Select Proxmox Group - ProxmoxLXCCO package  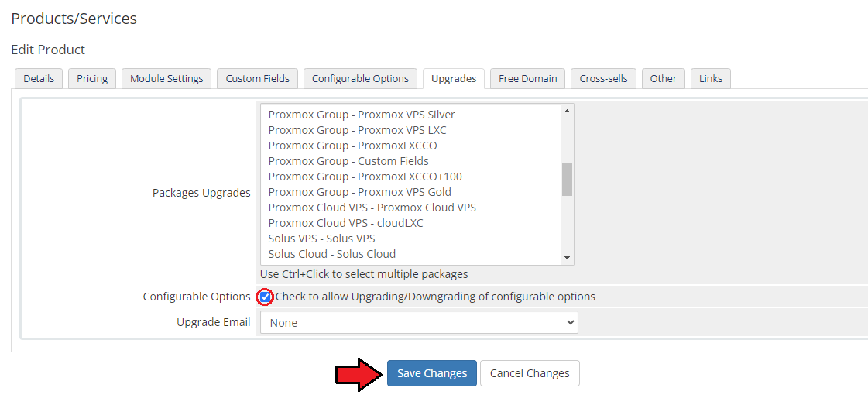[x=410, y=146]
